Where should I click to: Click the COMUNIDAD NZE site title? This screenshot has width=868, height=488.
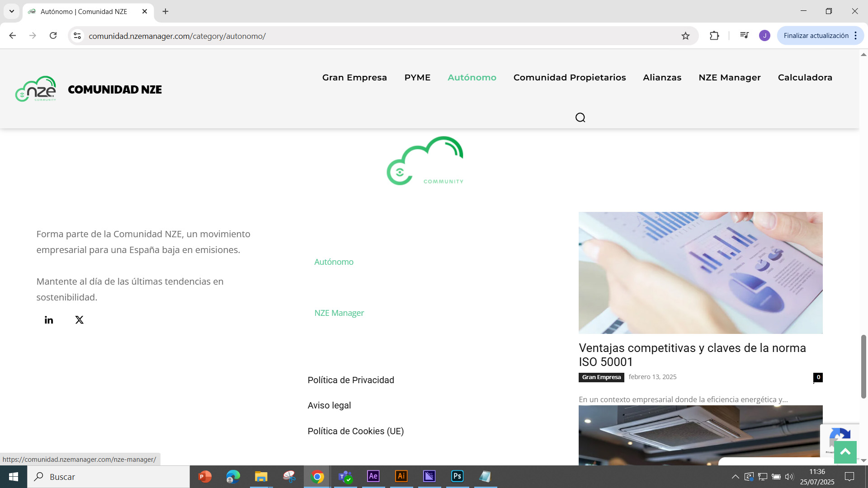pos(115,89)
